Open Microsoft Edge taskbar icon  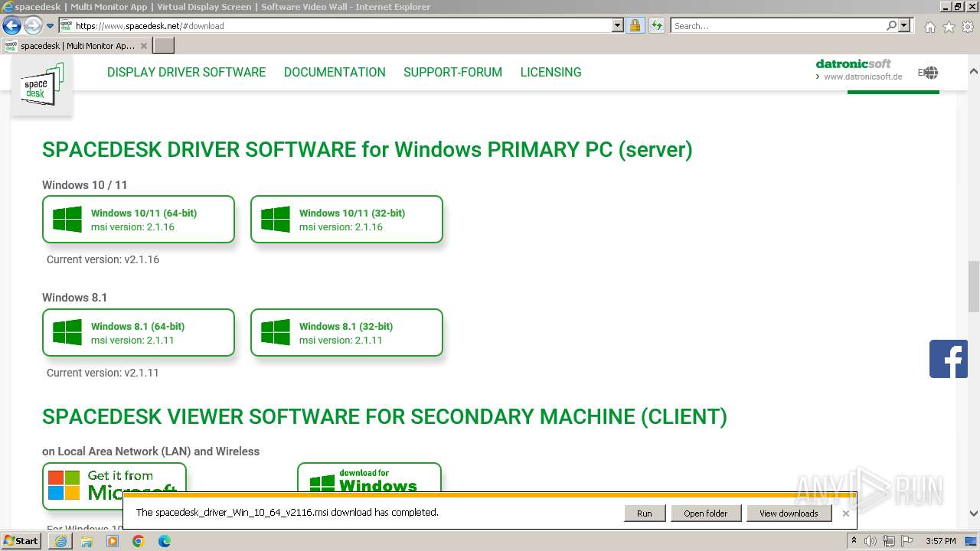click(x=165, y=541)
